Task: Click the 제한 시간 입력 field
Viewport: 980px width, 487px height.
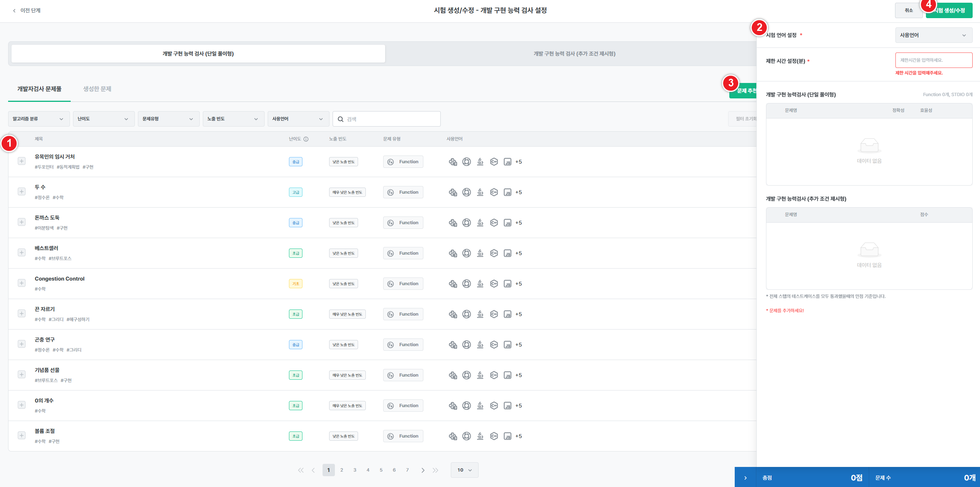Action: tap(933, 60)
